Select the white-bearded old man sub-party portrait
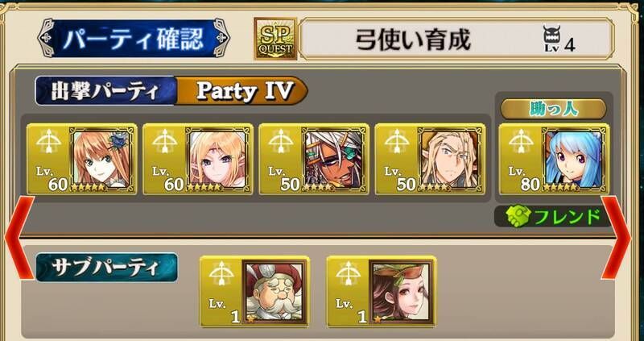This screenshot has width=644, height=341. (x=274, y=291)
